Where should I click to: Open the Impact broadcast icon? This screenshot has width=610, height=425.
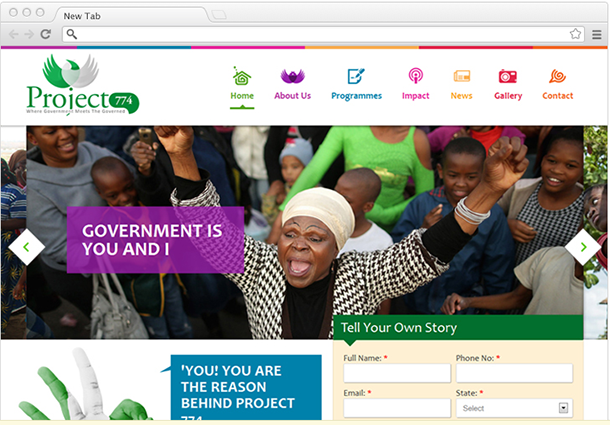pos(415,76)
